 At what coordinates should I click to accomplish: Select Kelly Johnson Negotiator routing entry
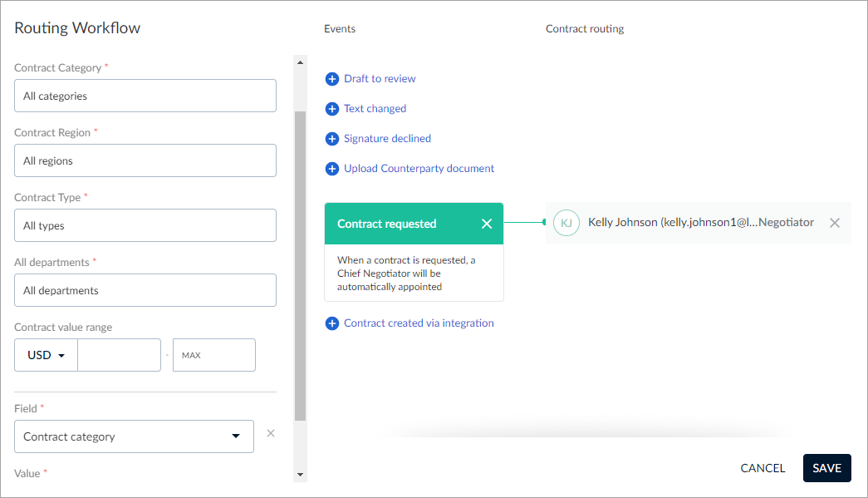pos(698,223)
